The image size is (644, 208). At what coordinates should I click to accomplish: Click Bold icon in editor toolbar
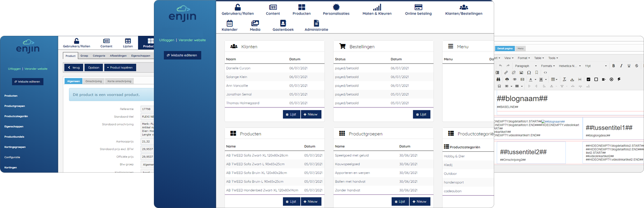coord(614,66)
